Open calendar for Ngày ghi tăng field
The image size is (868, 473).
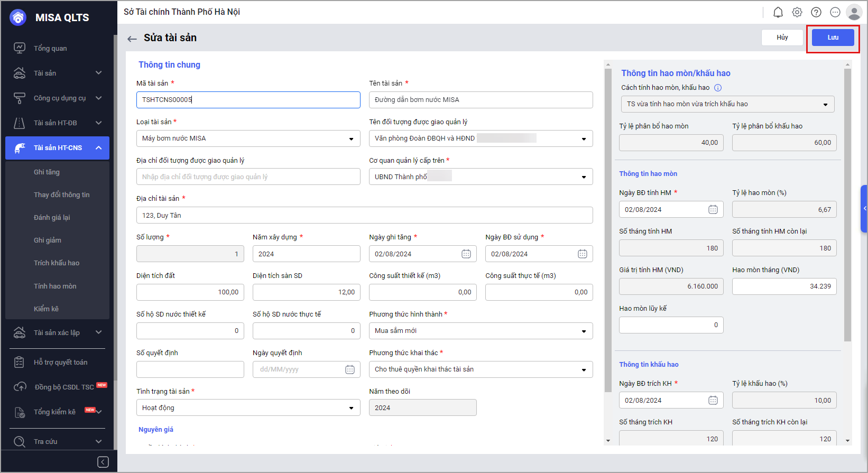pos(466,254)
